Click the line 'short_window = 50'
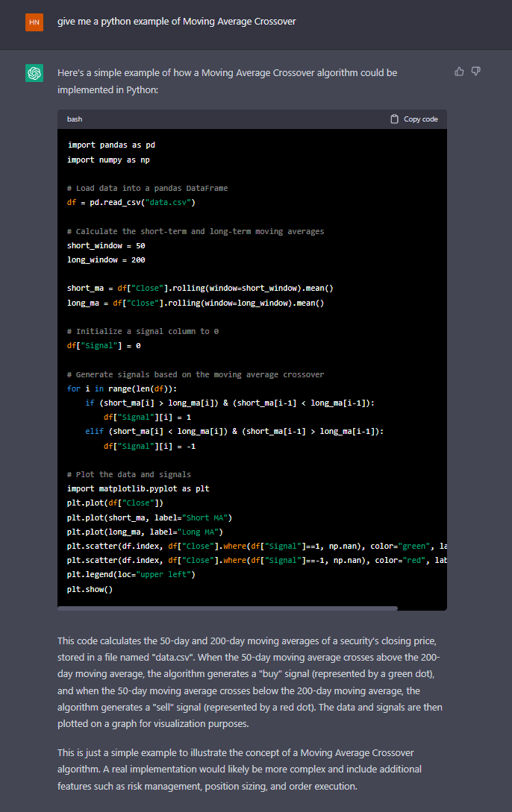Screen dimensions: 512x812 click(106, 246)
